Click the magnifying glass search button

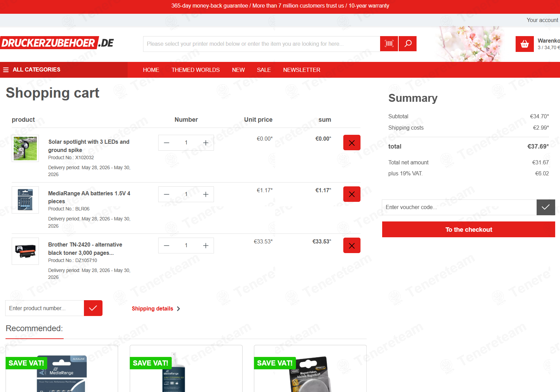(x=408, y=44)
